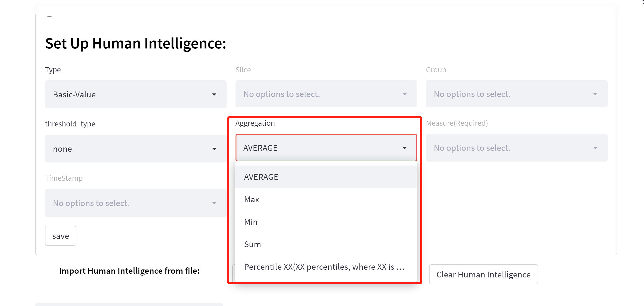Collapse the section using the minus icon
Image resolution: width=644 pixels, height=306 pixels.
49,16
